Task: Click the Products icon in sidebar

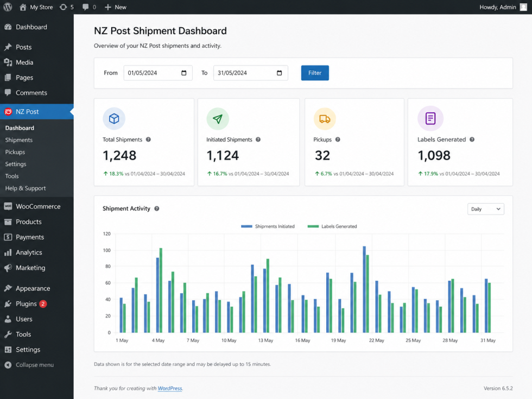Action: pos(8,221)
